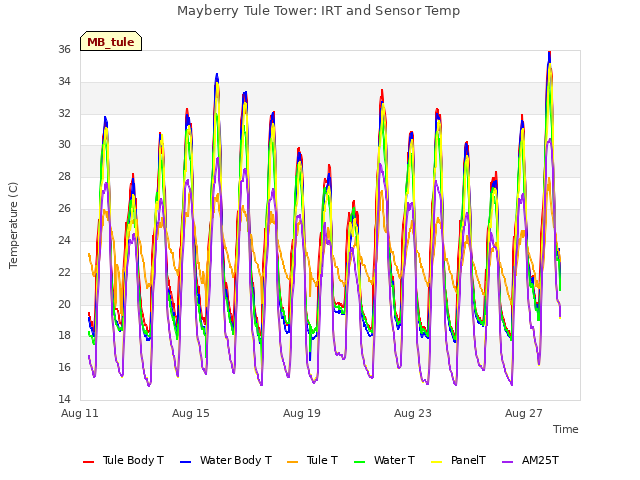Click the 28 y-axis tick label
The height and width of the screenshot is (480, 640).
pyautogui.click(x=64, y=176)
